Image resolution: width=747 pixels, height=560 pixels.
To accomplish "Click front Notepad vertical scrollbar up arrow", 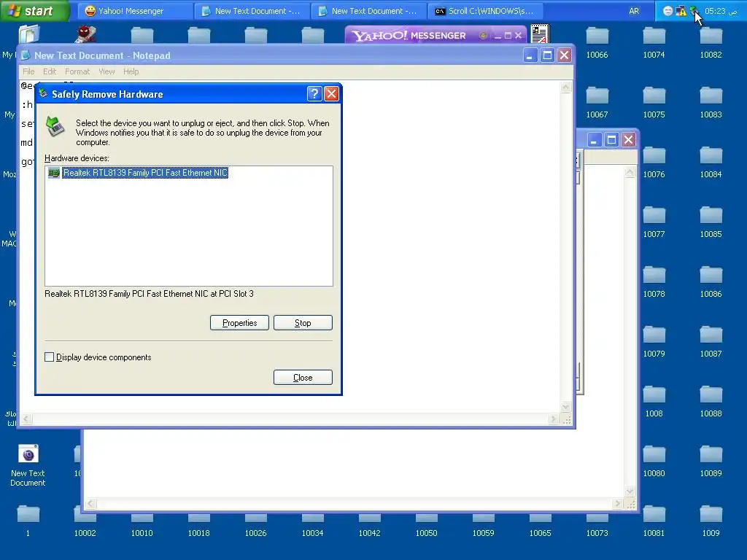I will tap(566, 87).
